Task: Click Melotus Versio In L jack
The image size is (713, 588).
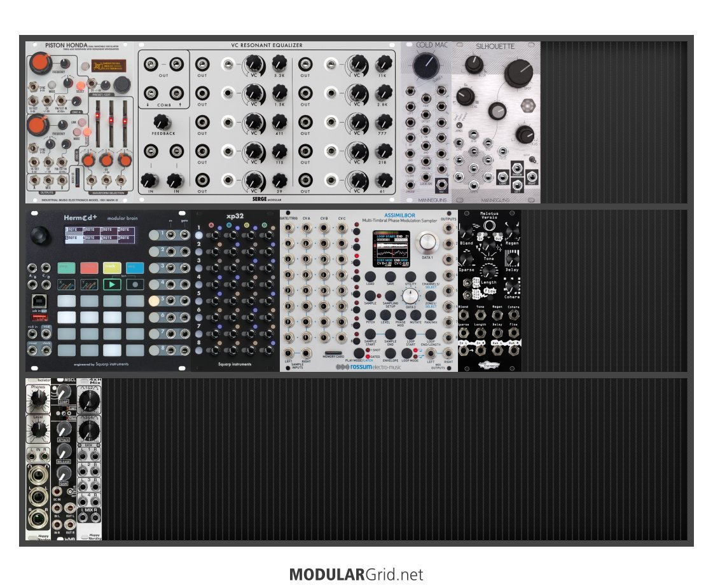Action: (x=464, y=350)
